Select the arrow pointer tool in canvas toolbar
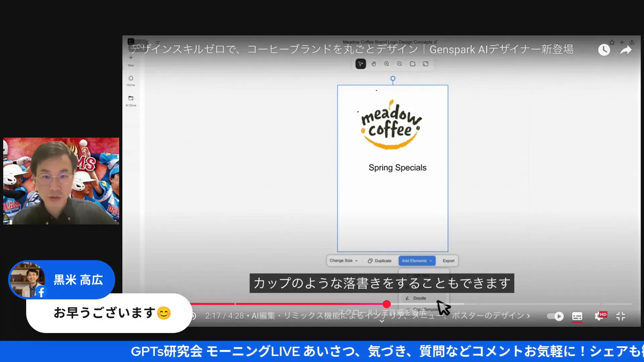The width and height of the screenshot is (644, 362). point(361,64)
